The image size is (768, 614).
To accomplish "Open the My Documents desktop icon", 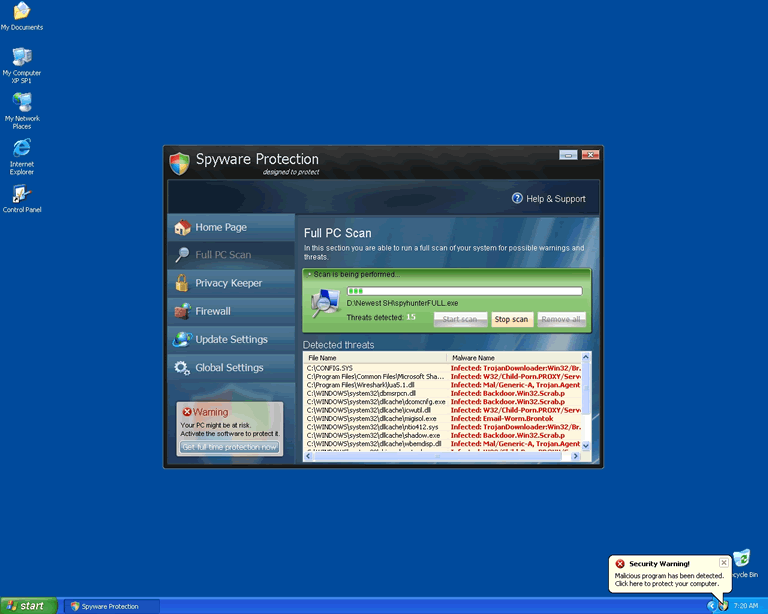I will coord(21,12).
